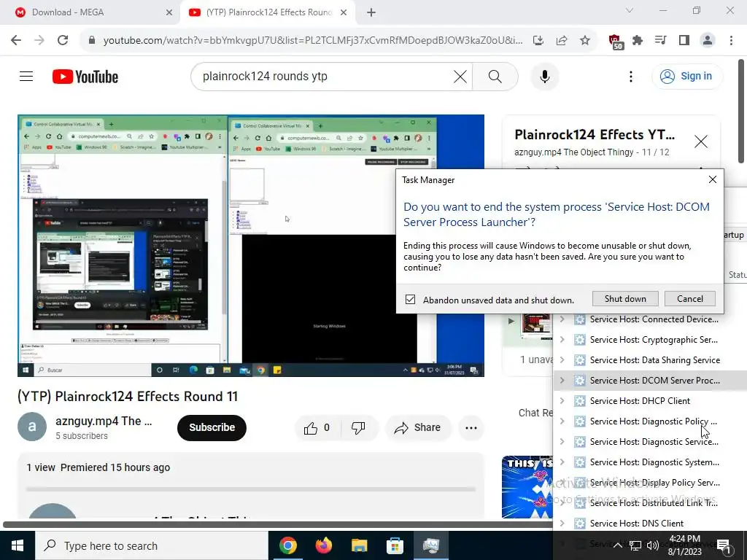Close the playlist panel

click(701, 141)
